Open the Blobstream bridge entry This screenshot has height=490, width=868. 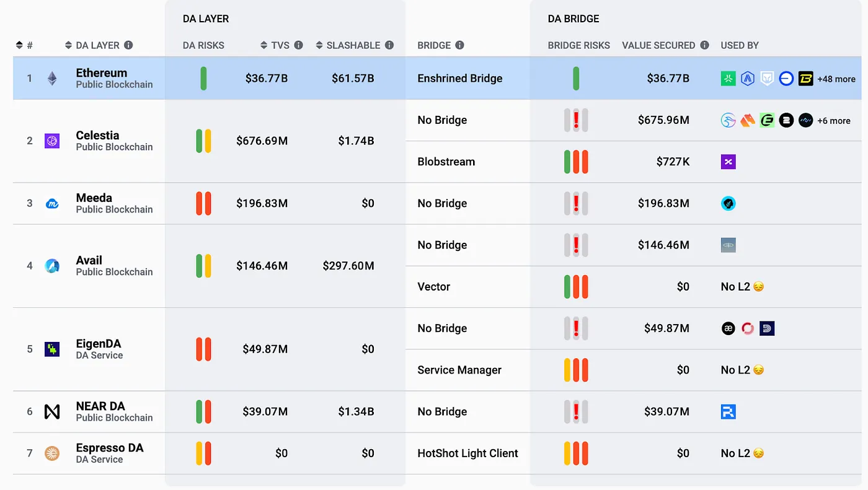(446, 162)
